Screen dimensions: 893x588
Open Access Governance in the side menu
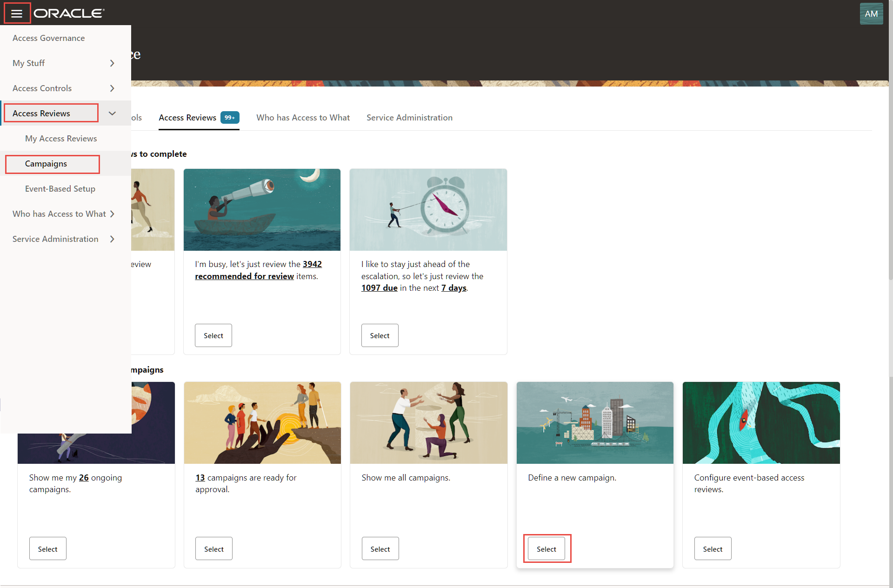[48, 38]
